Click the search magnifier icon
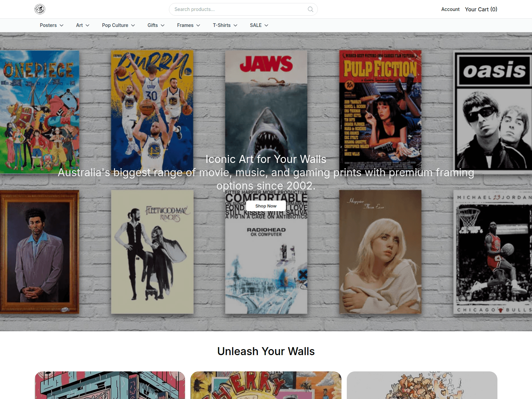532x399 pixels. click(x=311, y=9)
